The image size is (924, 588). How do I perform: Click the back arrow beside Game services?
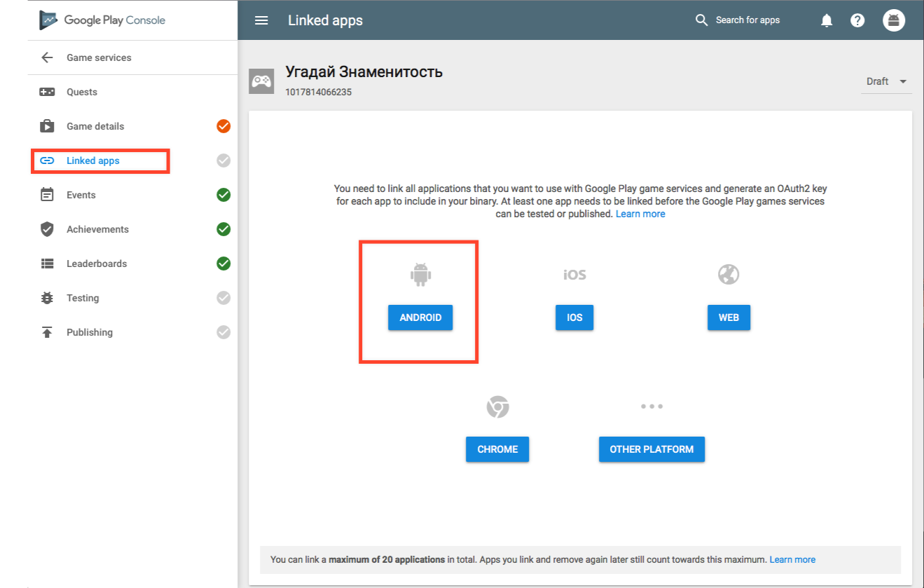(47, 57)
